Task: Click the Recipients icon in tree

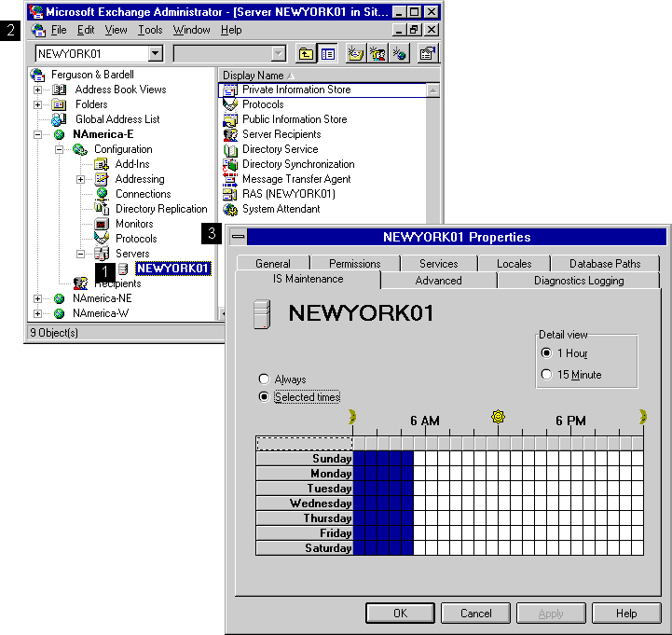Action: tap(80, 283)
